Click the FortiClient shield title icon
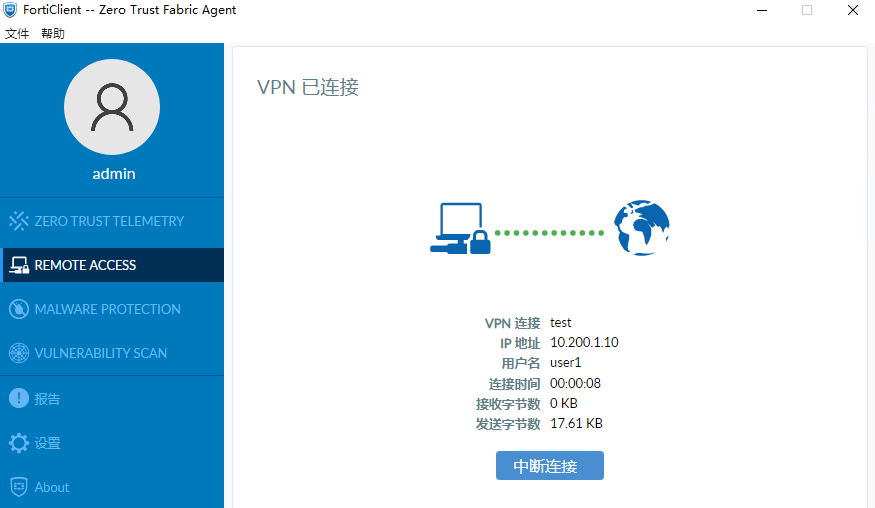Screen dimensions: 875x508 10,10
